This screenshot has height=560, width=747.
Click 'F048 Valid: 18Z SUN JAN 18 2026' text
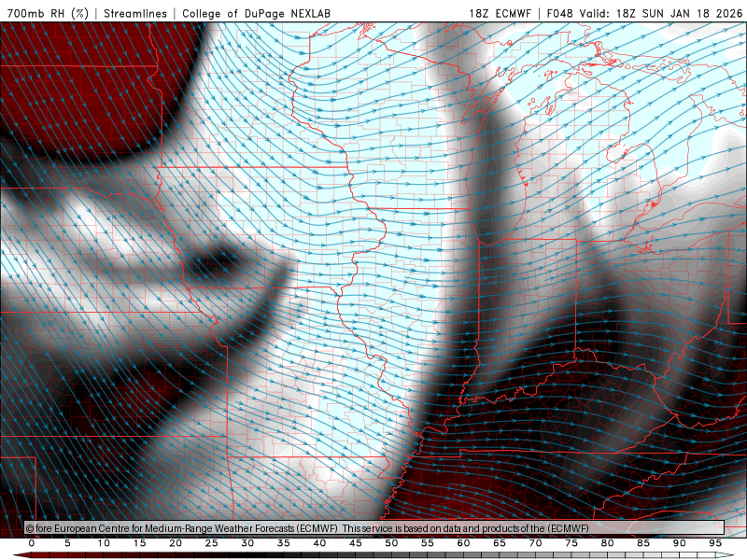click(644, 13)
